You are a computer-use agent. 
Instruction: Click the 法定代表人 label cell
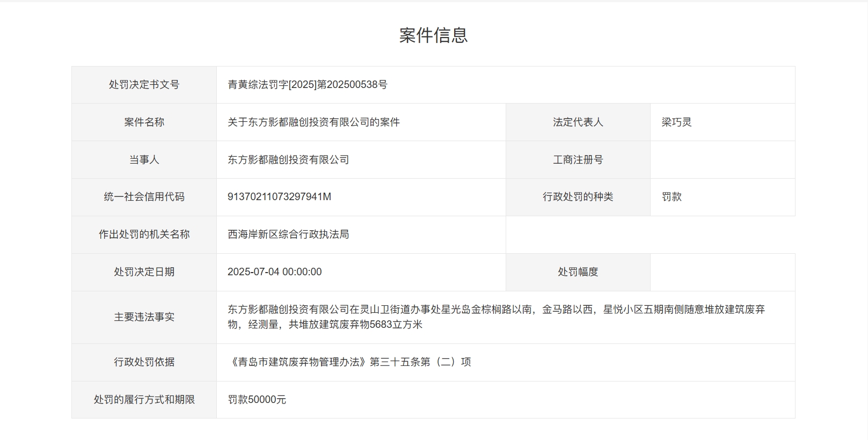pos(578,122)
